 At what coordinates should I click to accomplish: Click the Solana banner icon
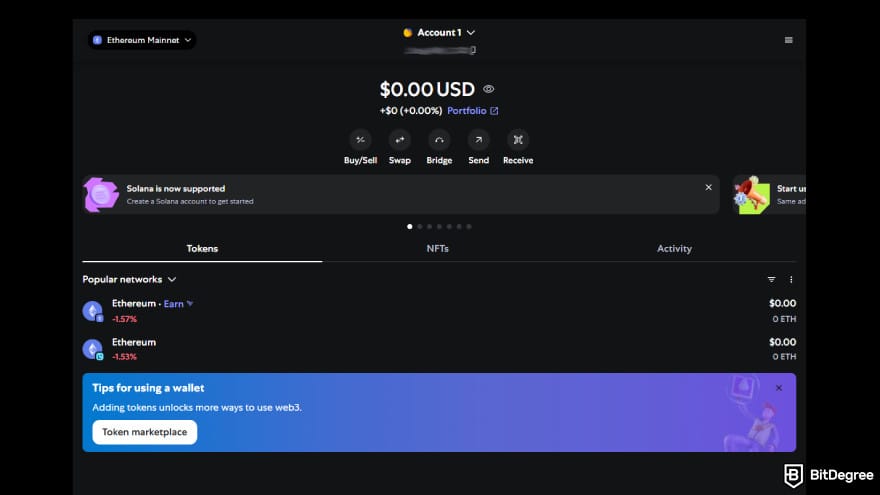point(101,195)
